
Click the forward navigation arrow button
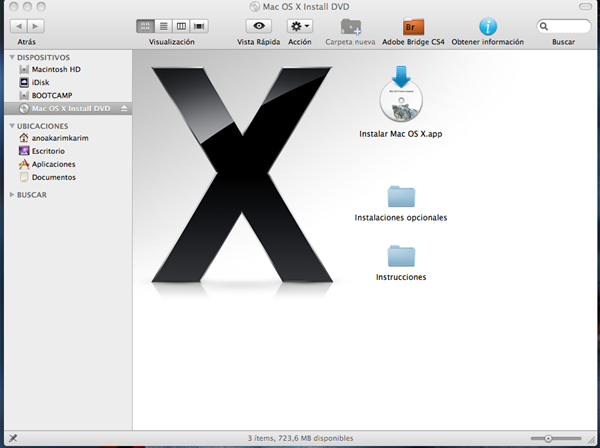(x=39, y=25)
